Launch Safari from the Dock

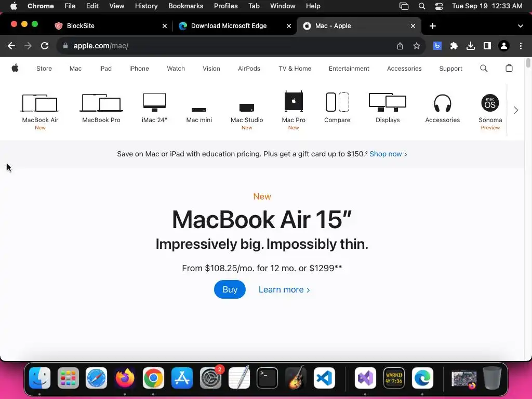[96, 378]
